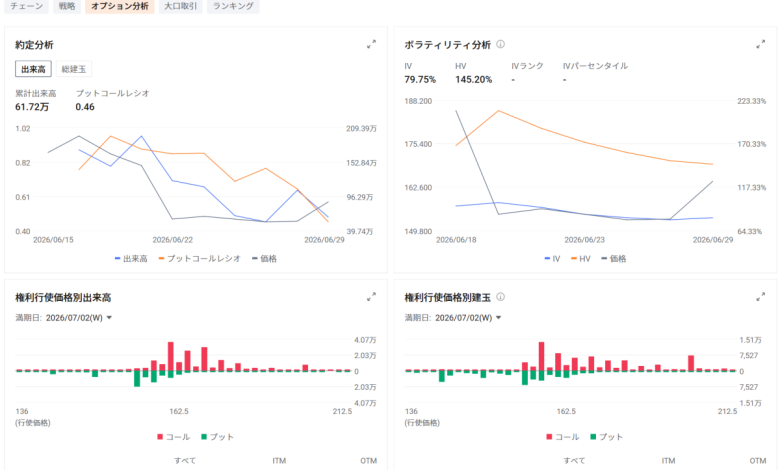
Task: Switch to the 戦略 tab
Action: 67,6
